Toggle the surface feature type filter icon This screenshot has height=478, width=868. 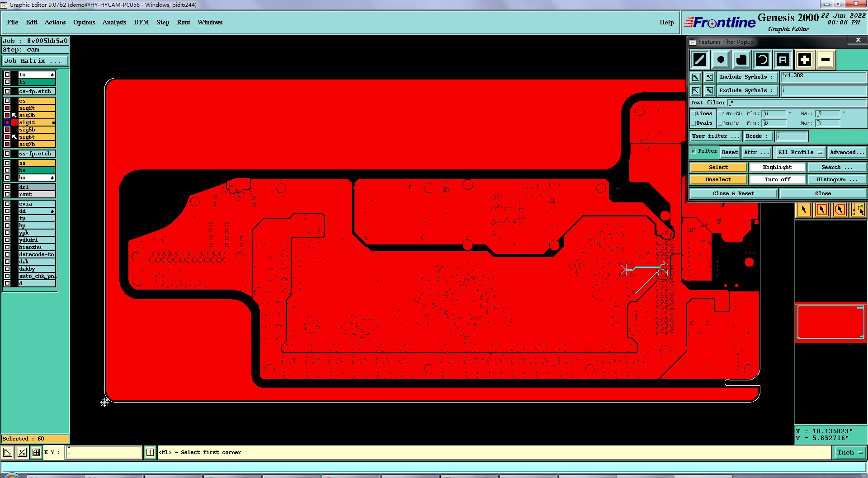click(x=741, y=60)
